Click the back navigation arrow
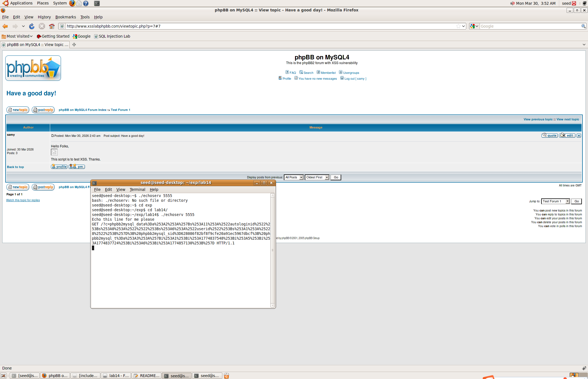The image size is (588, 379). click(x=5, y=26)
